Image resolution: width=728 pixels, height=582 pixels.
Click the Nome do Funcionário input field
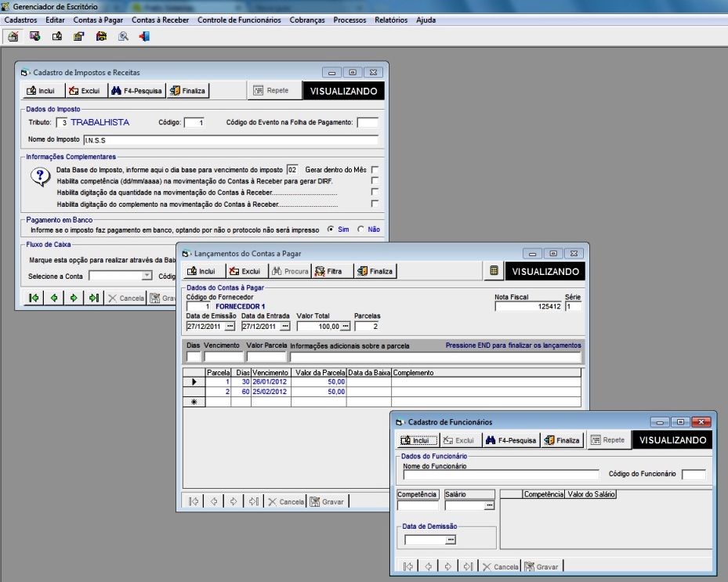click(501, 474)
